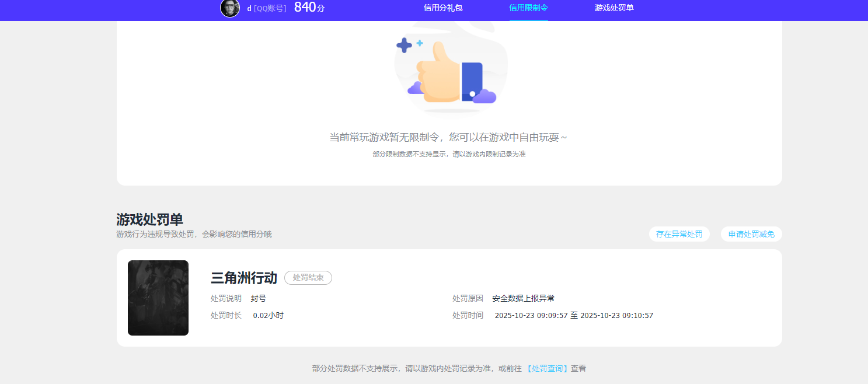This screenshot has width=868, height=384.
Task: Click the 游戏行为违规导致处罚 subtitle
Action: pyautogui.click(x=194, y=234)
